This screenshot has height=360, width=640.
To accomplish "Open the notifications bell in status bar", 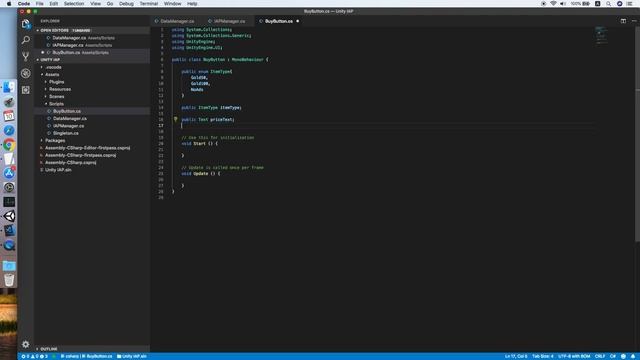I will pyautogui.click(x=633, y=356).
